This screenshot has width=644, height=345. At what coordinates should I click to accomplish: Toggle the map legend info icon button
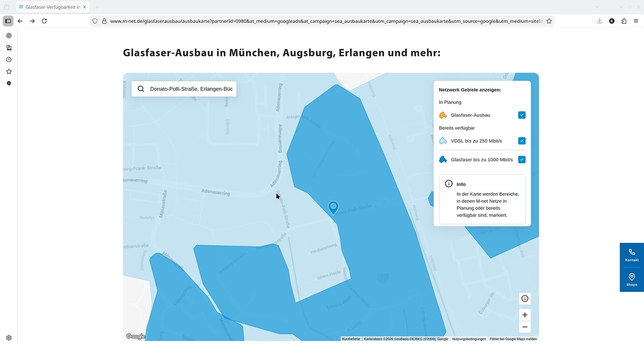click(525, 299)
